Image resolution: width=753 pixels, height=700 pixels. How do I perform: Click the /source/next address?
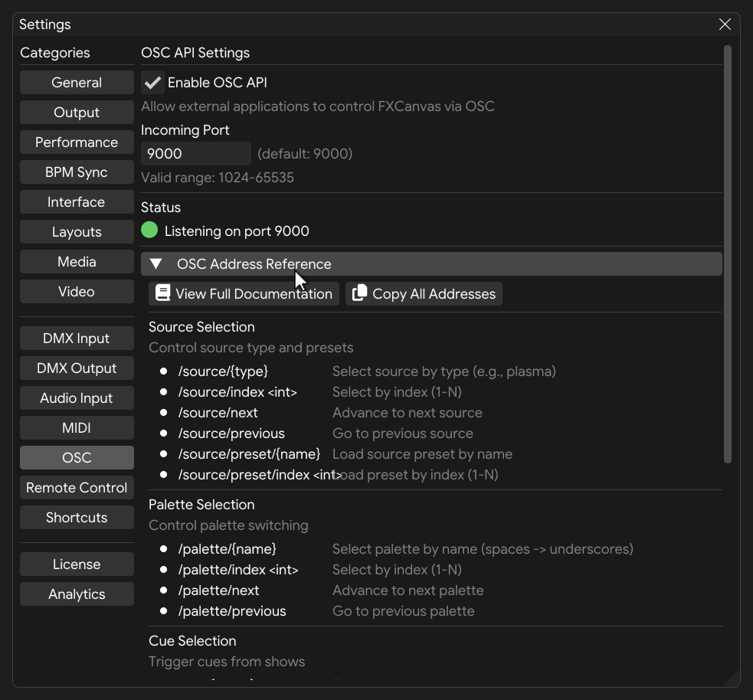point(218,412)
